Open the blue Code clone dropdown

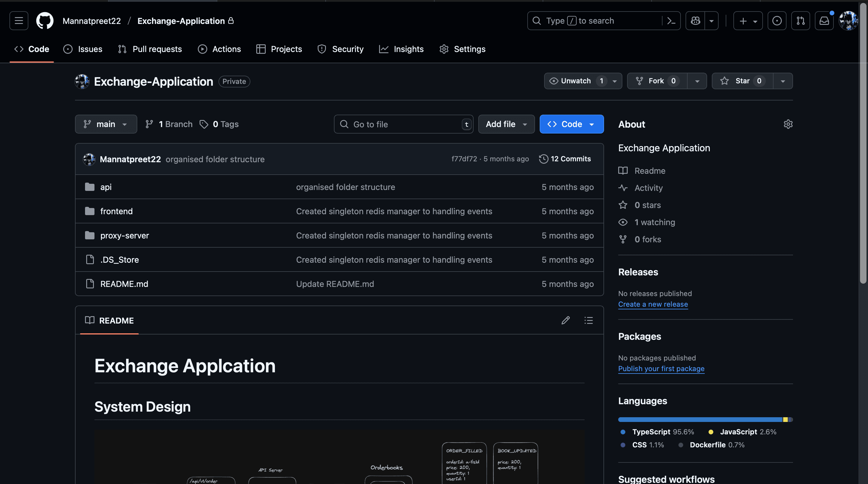click(x=572, y=124)
